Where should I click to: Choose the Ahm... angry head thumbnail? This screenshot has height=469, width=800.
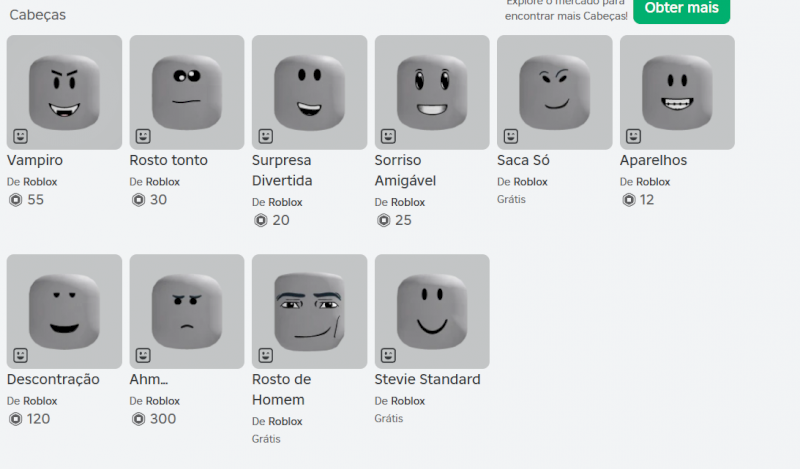[187, 311]
